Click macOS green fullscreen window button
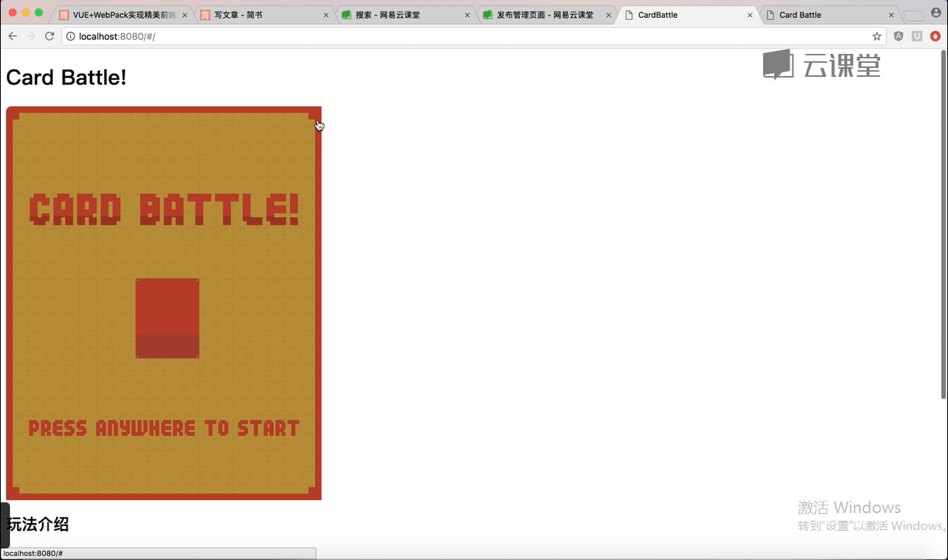Image resolution: width=948 pixels, height=560 pixels. pos(38,12)
